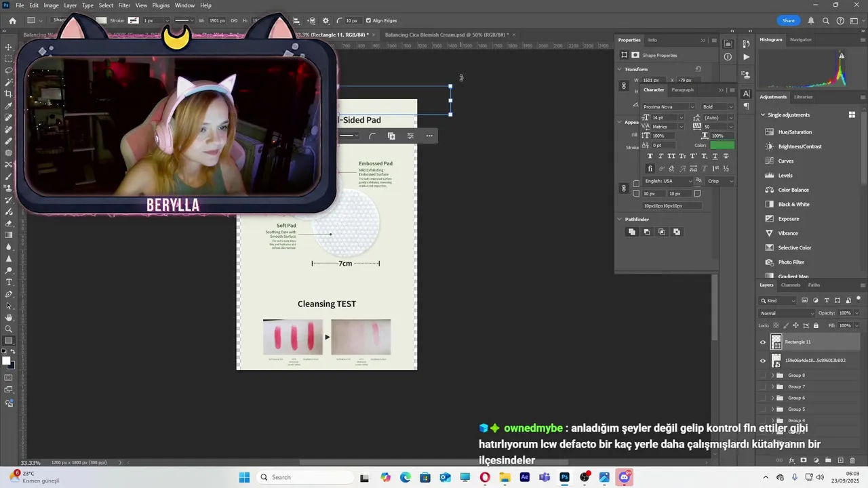This screenshot has height=488, width=868.
Task: Click the Share button
Action: (788, 20)
